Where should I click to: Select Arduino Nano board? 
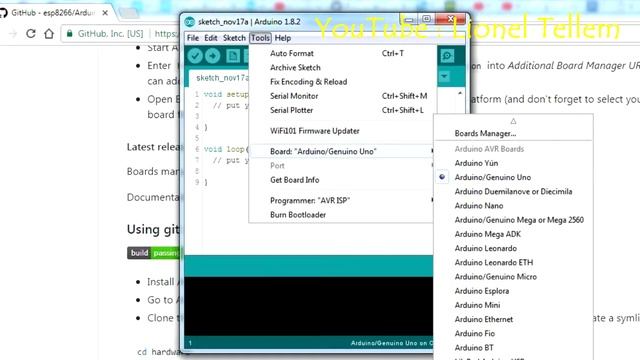pos(513,206)
